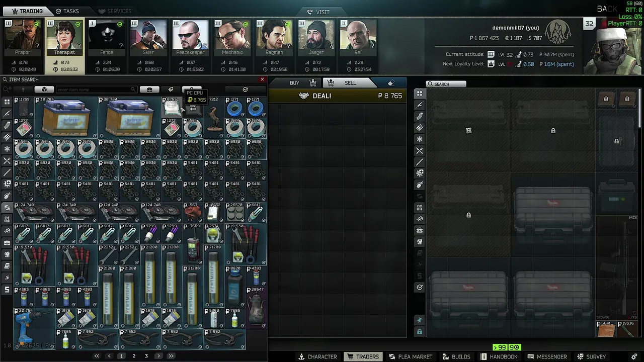Click the cart icon beside BUY
Image resolution: width=644 pixels, height=362 pixels.
(313, 83)
